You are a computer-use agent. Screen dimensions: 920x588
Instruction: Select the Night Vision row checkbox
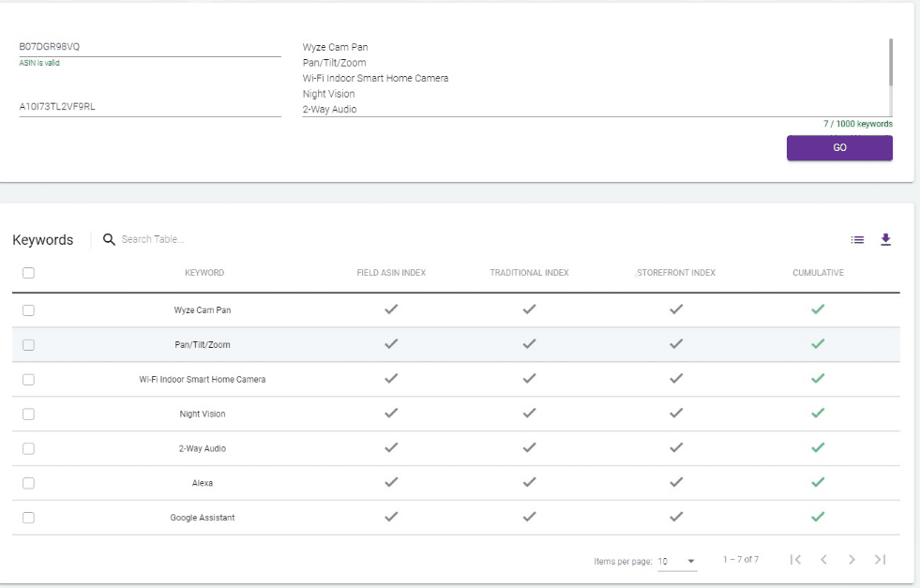coord(28,415)
